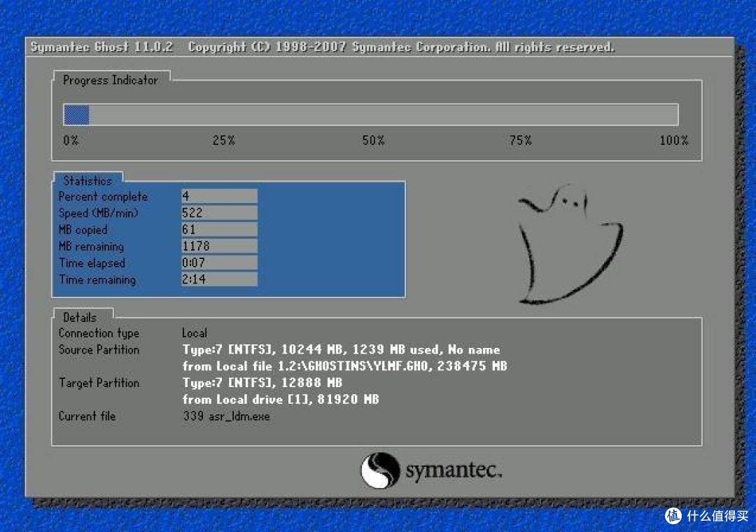Click the Time elapsed label

92,263
